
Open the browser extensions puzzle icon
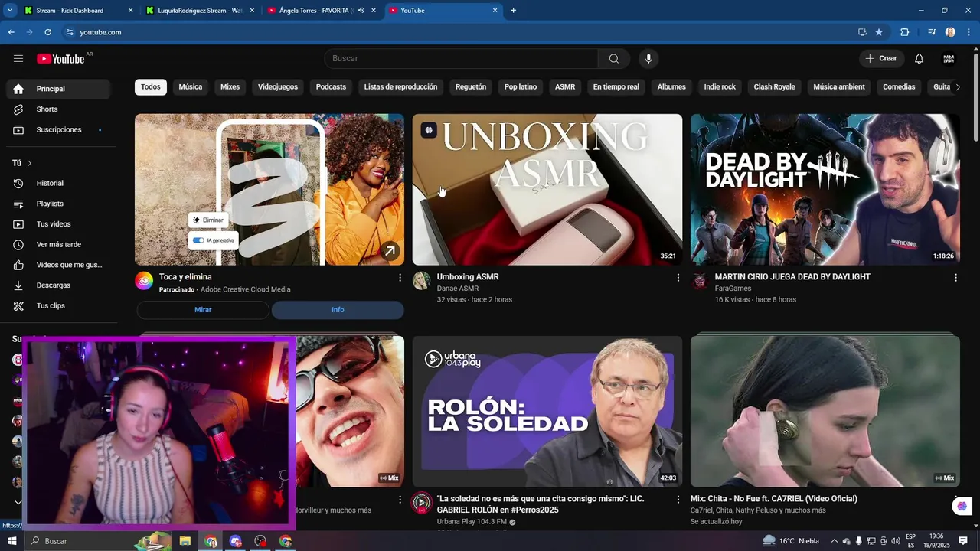tap(905, 32)
